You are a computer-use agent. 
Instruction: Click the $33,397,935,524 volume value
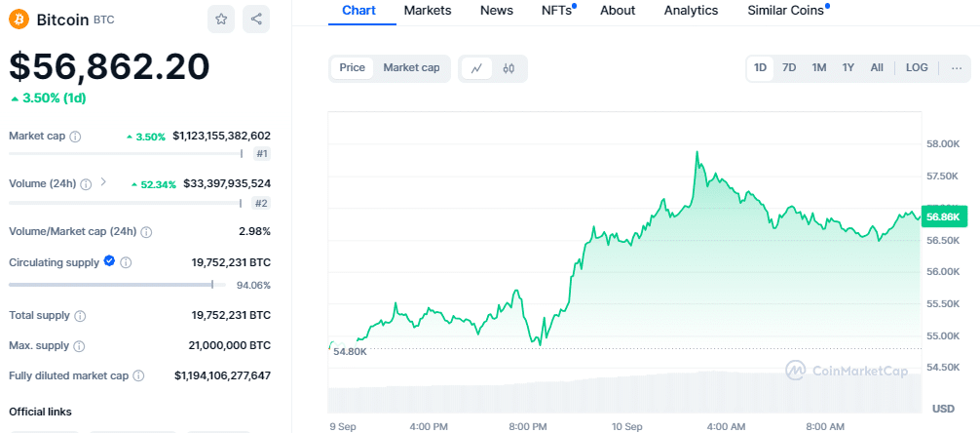click(227, 183)
